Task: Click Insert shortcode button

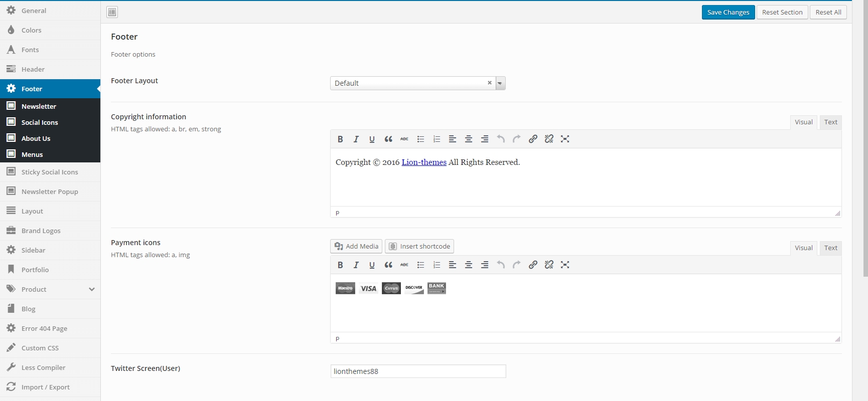Action: coord(419,246)
